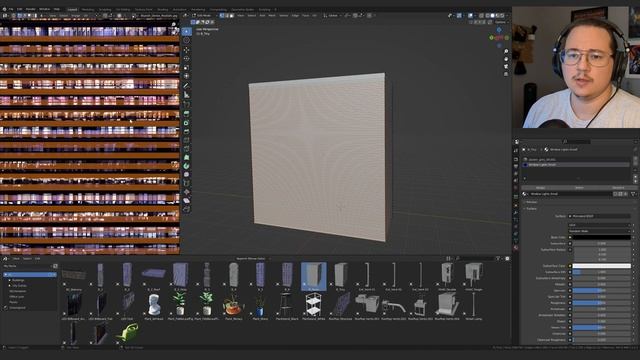640x360 pixels.
Task: Click the Assign material button
Action: coord(540,188)
